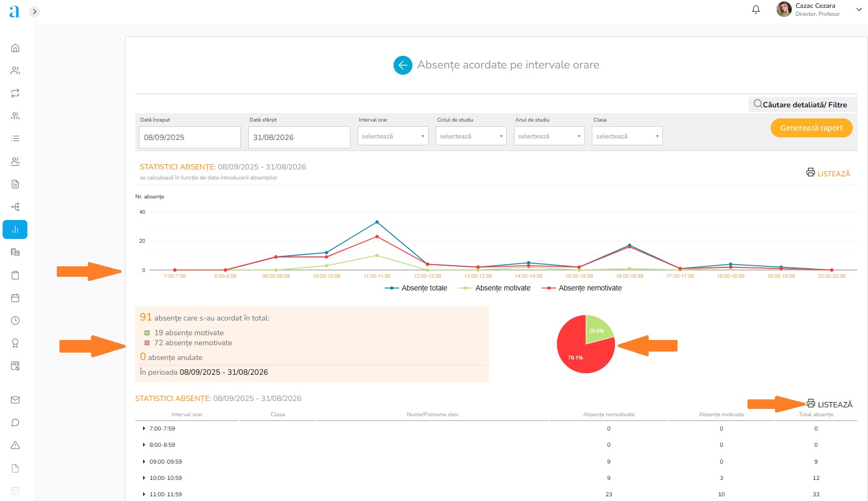Open the notifications bell
The width and height of the screenshot is (868, 501).
point(755,9)
